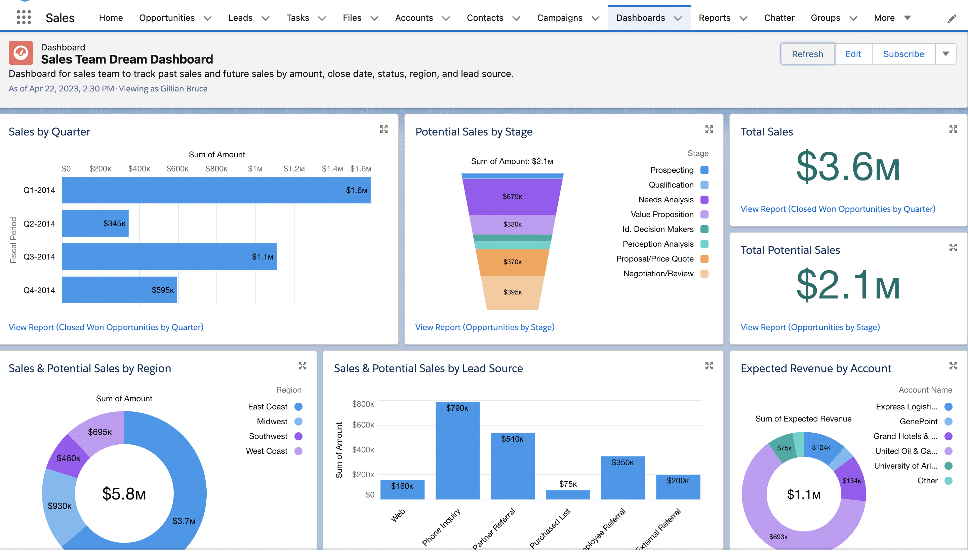The height and width of the screenshot is (560, 968).
Task: Click the Edit dashboard button
Action: pos(853,54)
